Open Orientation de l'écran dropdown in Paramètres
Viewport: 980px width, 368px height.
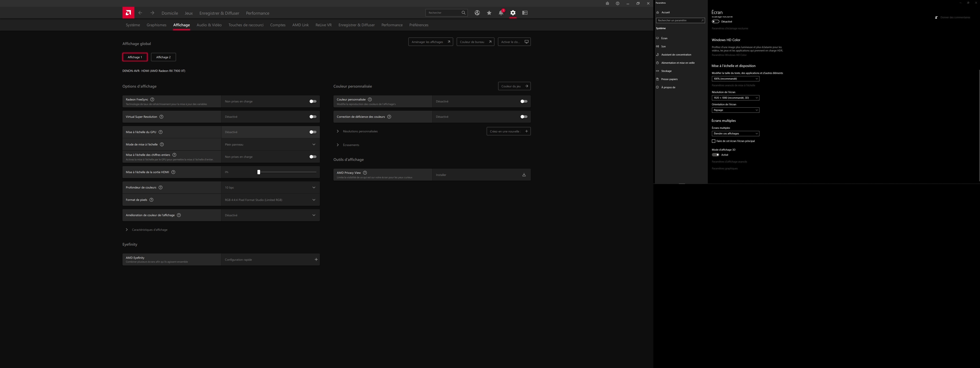point(735,110)
